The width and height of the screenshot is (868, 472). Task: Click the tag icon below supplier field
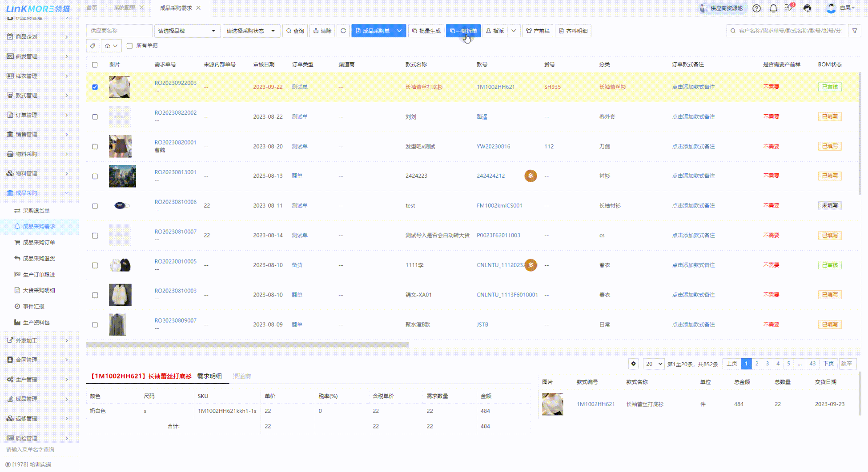click(92, 46)
